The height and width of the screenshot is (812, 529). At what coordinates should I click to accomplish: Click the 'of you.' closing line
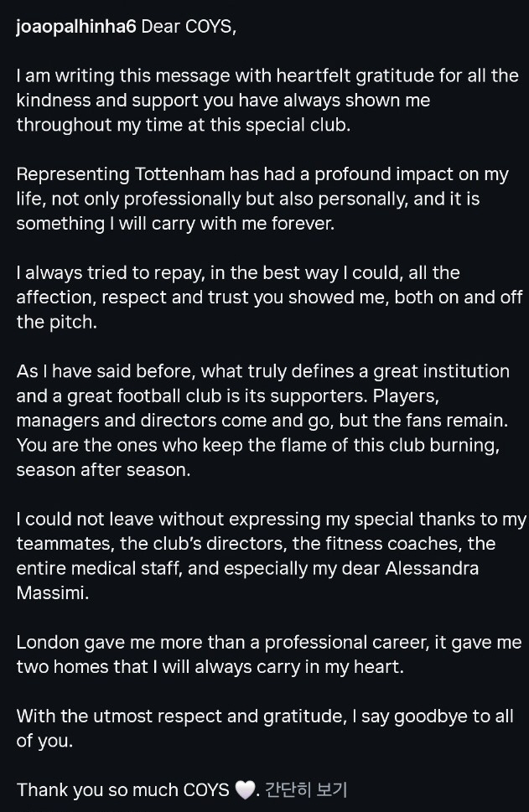pos(44,741)
